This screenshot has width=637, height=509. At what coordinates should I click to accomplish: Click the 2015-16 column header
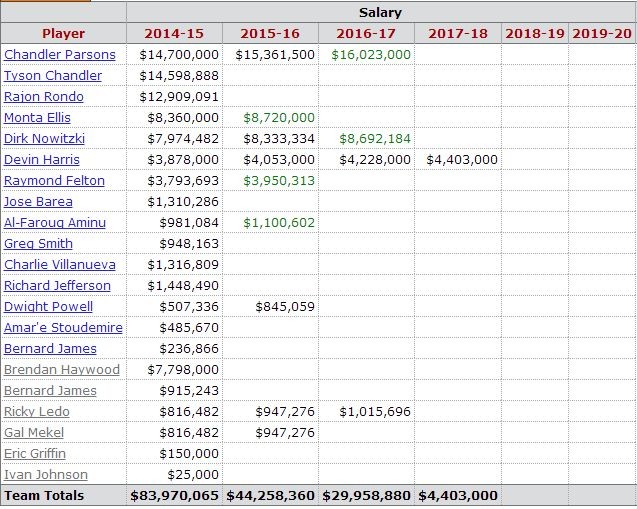[x=270, y=33]
